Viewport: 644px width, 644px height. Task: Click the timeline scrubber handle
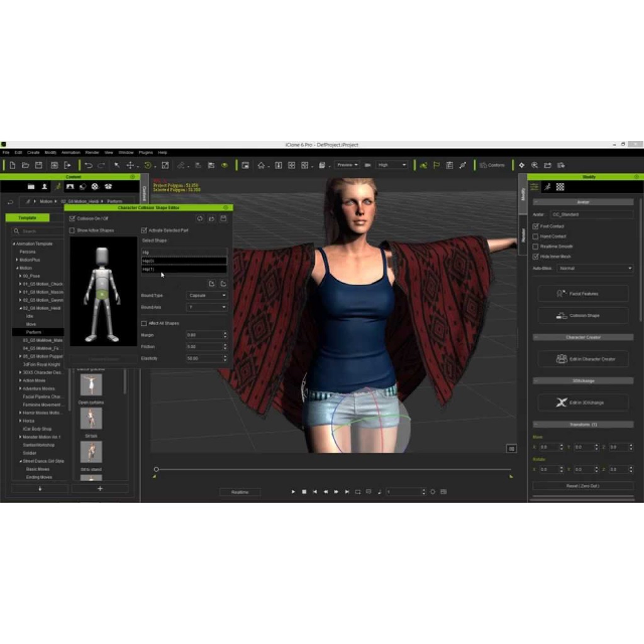click(157, 469)
